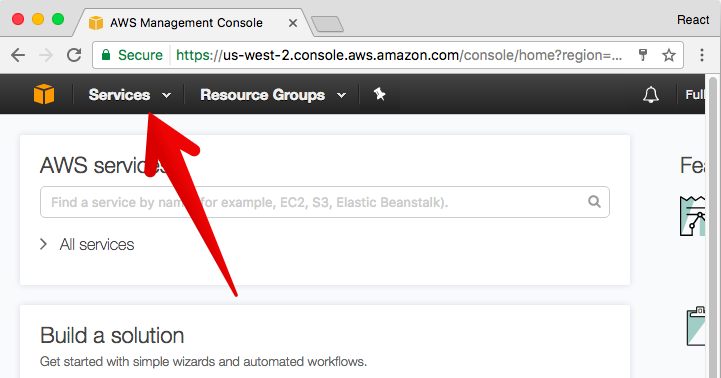Click the search magnifier icon
The width and height of the screenshot is (721, 378).
(594, 202)
